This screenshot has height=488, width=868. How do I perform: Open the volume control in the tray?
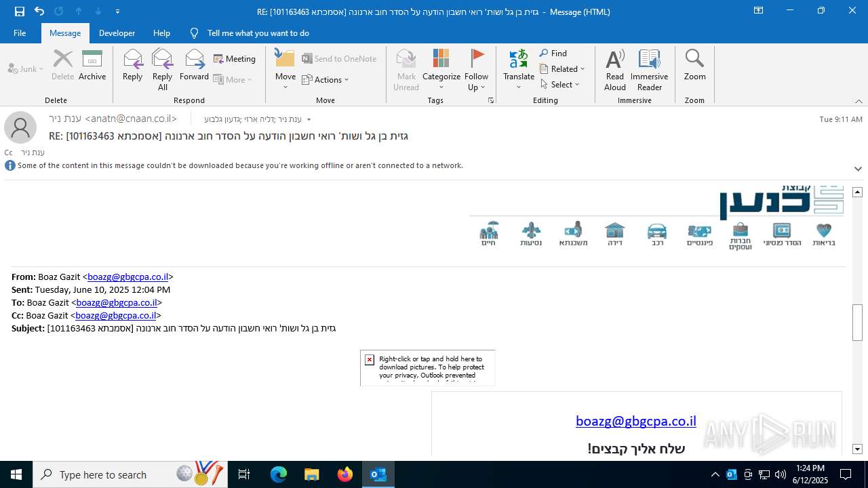781,474
